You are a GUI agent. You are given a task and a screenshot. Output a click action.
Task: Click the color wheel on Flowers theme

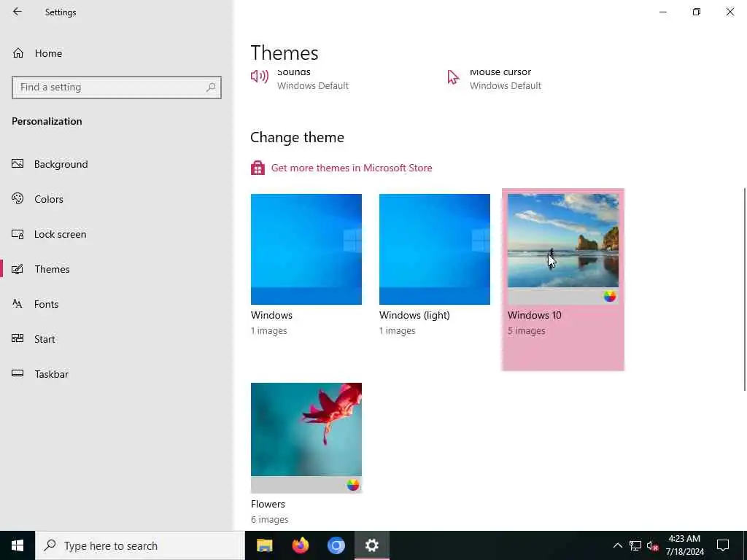pyautogui.click(x=352, y=485)
